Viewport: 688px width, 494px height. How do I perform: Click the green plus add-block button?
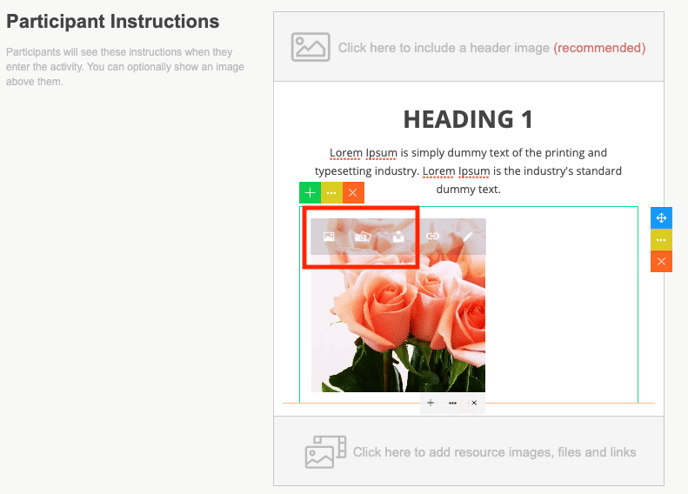click(x=310, y=192)
